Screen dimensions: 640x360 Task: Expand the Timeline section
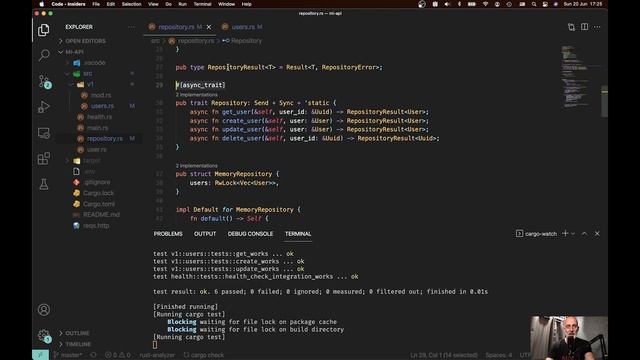pos(78,344)
